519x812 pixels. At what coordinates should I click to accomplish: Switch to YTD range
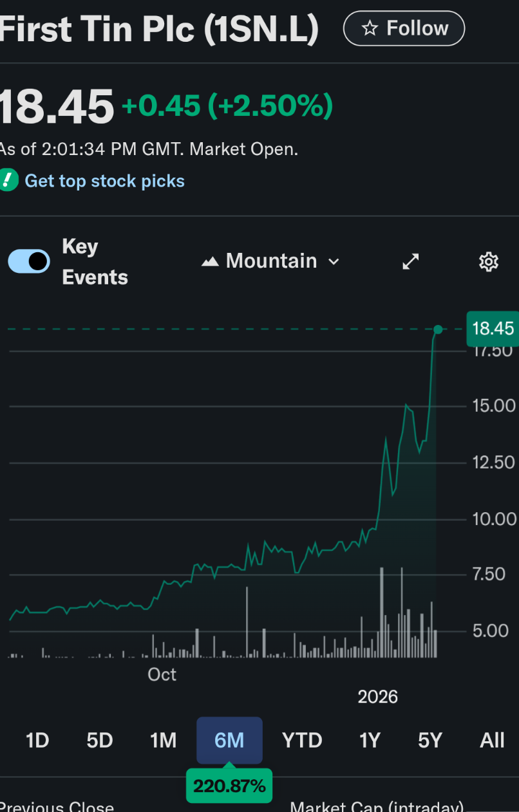pyautogui.click(x=302, y=741)
